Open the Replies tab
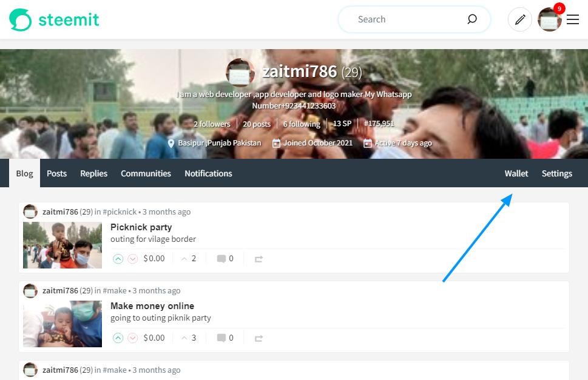The width and height of the screenshot is (588, 380). 93,173
